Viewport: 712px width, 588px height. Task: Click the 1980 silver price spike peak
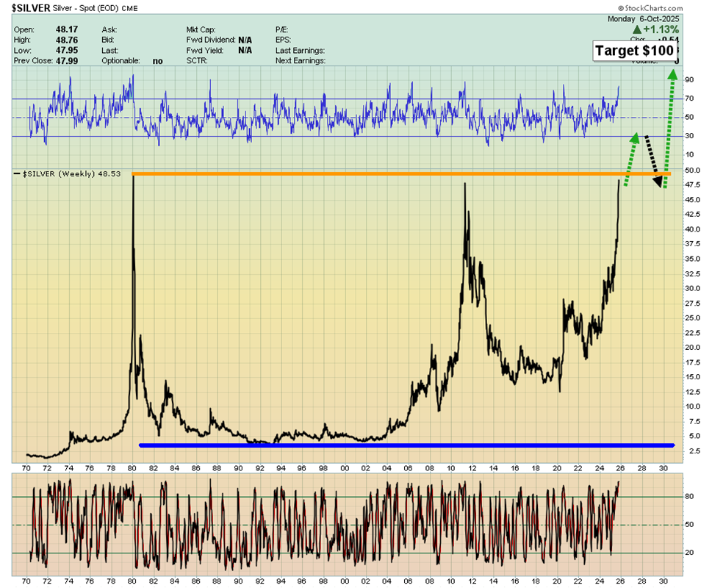[133, 178]
